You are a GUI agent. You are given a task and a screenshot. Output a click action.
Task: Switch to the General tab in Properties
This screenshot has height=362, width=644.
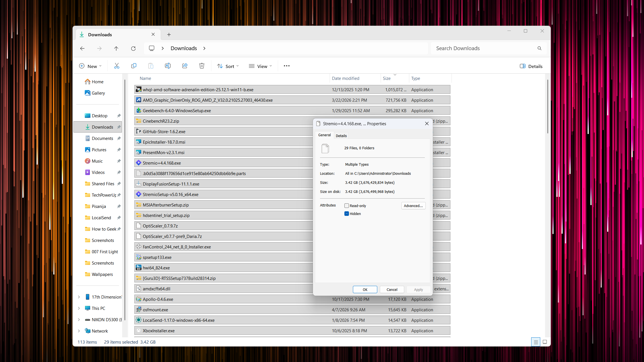coord(324,135)
